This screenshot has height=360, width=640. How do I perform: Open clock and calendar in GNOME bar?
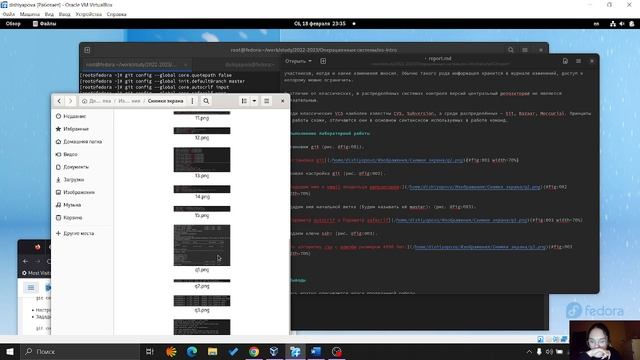click(x=320, y=24)
